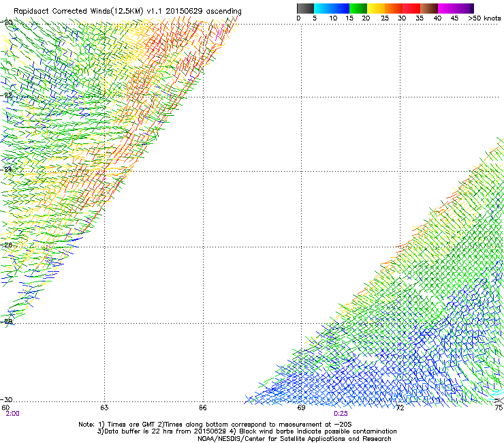Click the 63 longitude axis label
504x443 pixels.
point(104,408)
